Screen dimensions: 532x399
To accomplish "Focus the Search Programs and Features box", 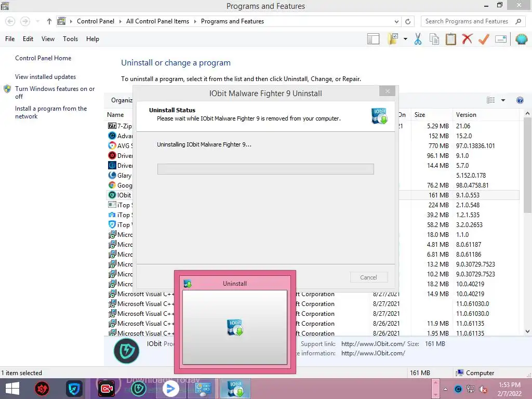I will [473, 21].
